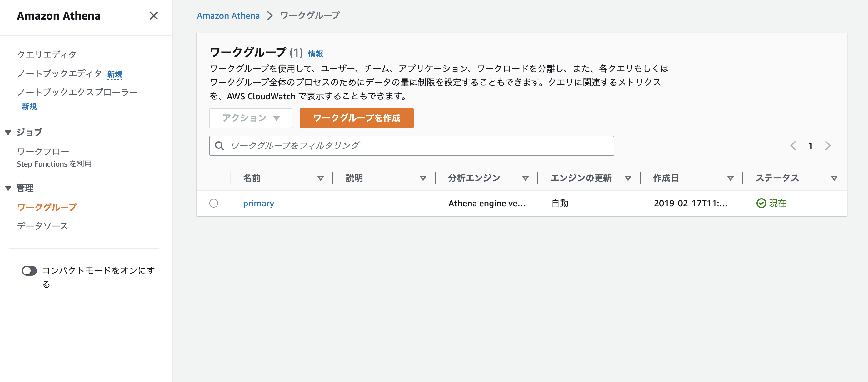Viewport: 868px width, 382px height.
Task: Open the primary workgroup link
Action: point(258,203)
